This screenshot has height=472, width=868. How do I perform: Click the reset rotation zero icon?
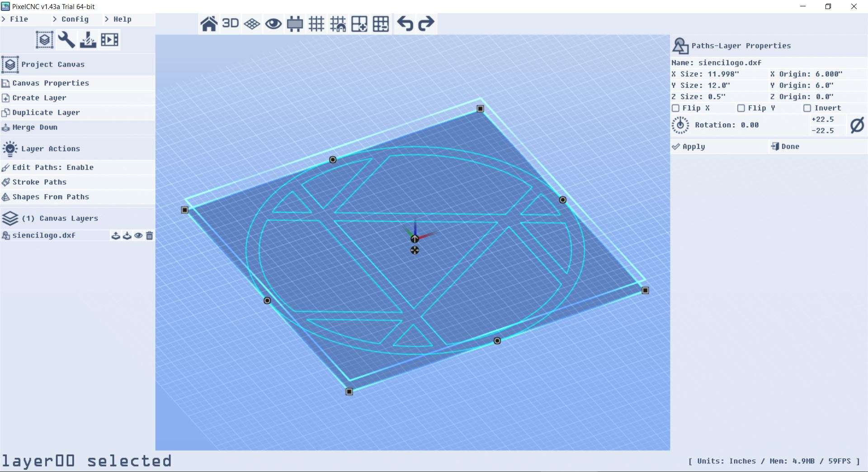tap(857, 125)
